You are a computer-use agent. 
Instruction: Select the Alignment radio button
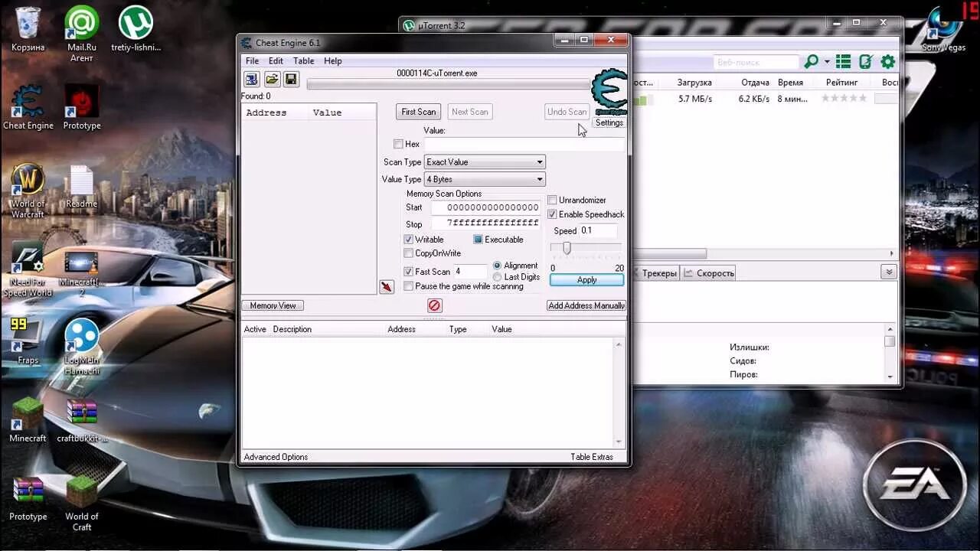pyautogui.click(x=498, y=266)
